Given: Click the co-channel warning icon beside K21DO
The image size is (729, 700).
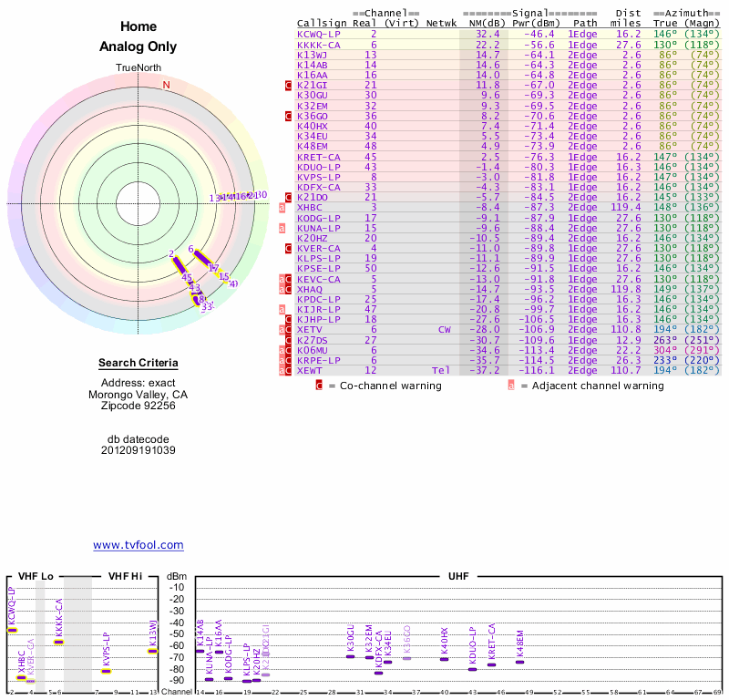Looking at the screenshot, I should 288,197.
